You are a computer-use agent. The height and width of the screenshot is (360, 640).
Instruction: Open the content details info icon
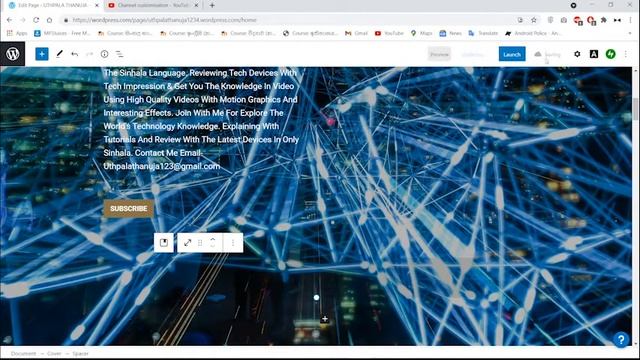coord(104,54)
